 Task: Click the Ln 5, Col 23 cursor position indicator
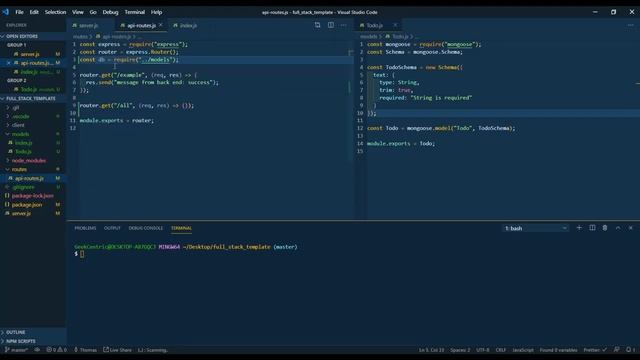tap(431, 350)
